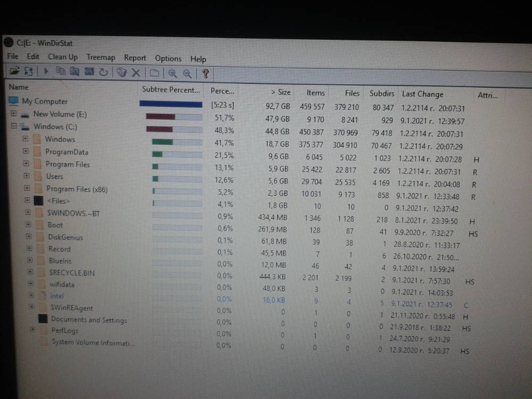Open the Treemap menu
The height and width of the screenshot is (399, 532).
point(101,57)
